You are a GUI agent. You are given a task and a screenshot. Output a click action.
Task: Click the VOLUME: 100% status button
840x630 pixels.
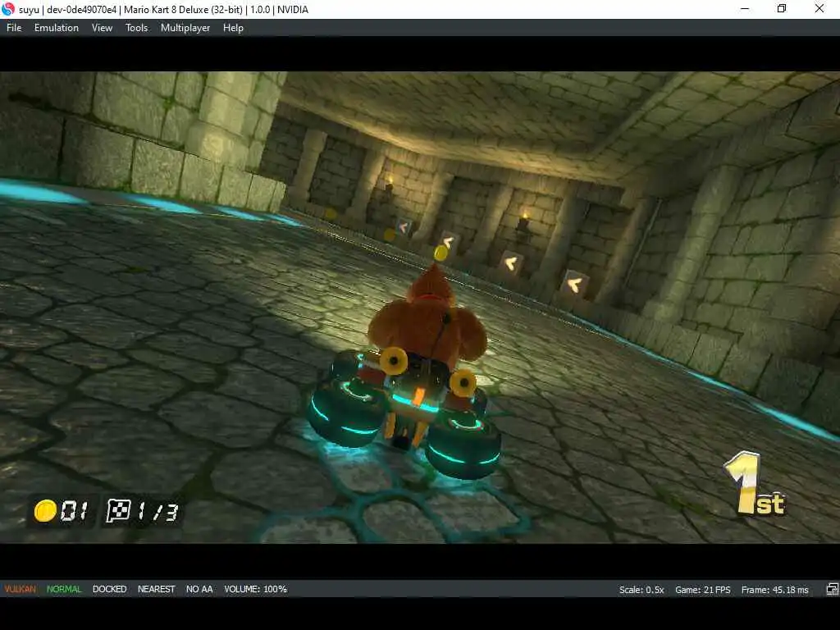pos(256,589)
